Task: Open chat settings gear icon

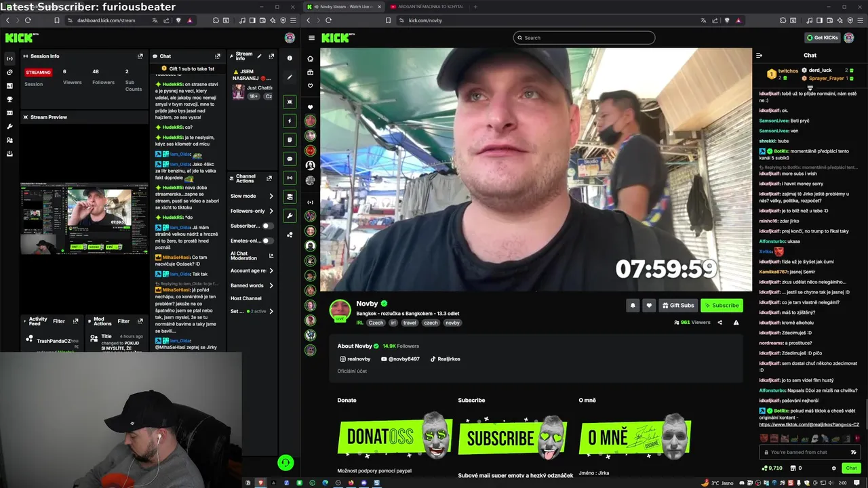Action: click(x=834, y=468)
